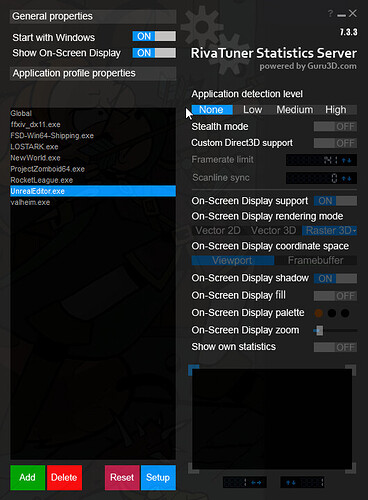
Task: Select Viewport coordinate space
Action: click(233, 260)
